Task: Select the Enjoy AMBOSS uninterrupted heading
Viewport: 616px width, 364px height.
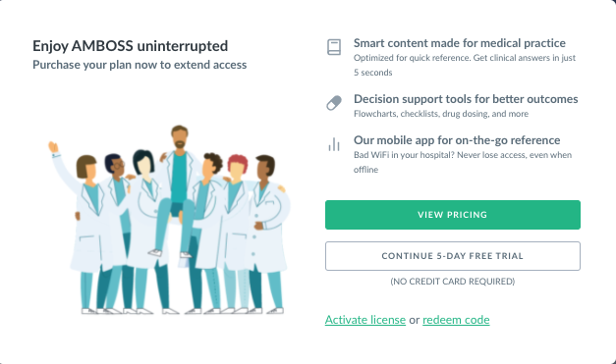Action: 130,46
